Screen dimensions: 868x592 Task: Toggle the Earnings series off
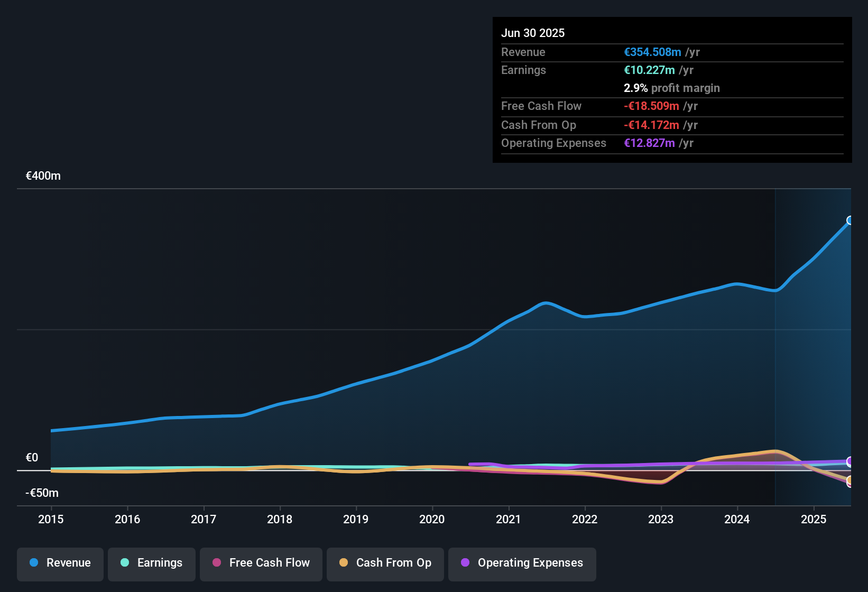click(x=152, y=563)
